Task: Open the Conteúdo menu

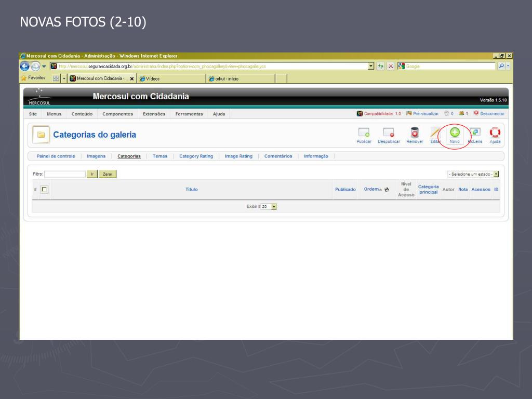Action: 82,114
